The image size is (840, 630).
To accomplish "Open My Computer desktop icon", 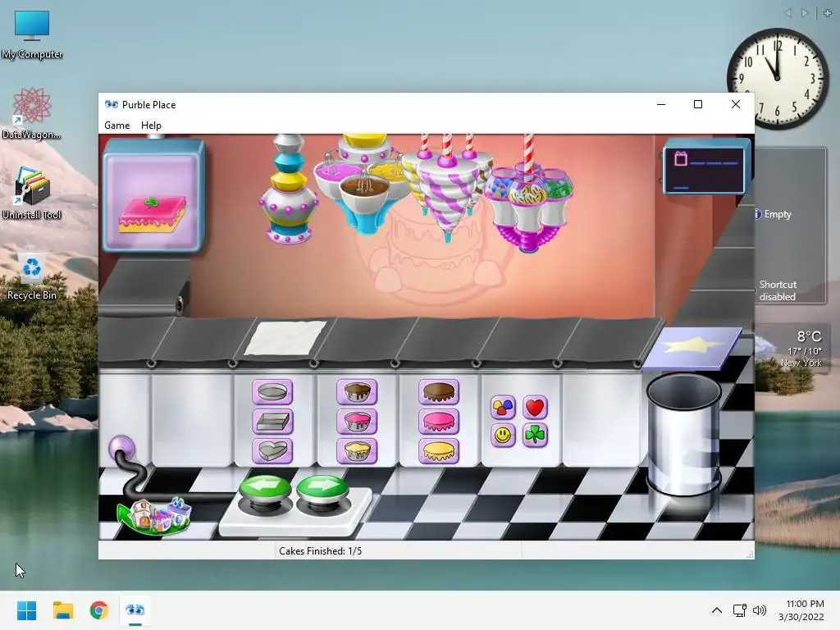I will point(32,35).
